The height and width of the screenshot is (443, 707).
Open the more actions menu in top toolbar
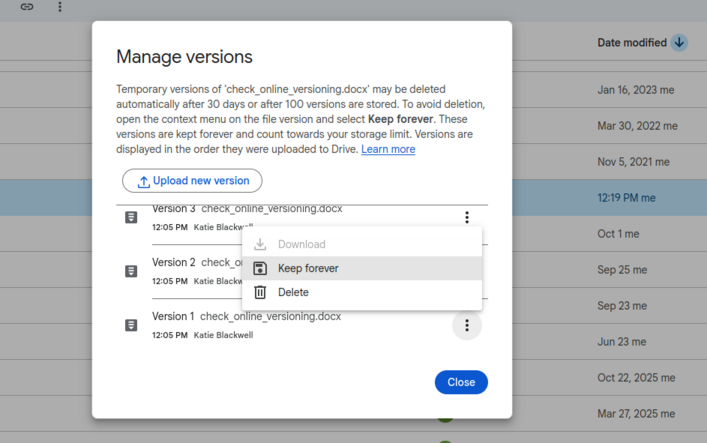click(60, 7)
